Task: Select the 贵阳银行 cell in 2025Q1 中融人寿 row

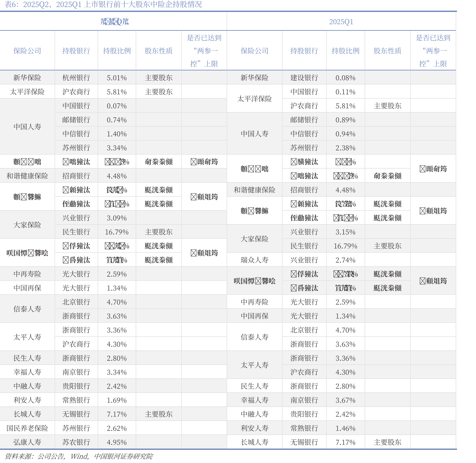Action: tap(304, 414)
